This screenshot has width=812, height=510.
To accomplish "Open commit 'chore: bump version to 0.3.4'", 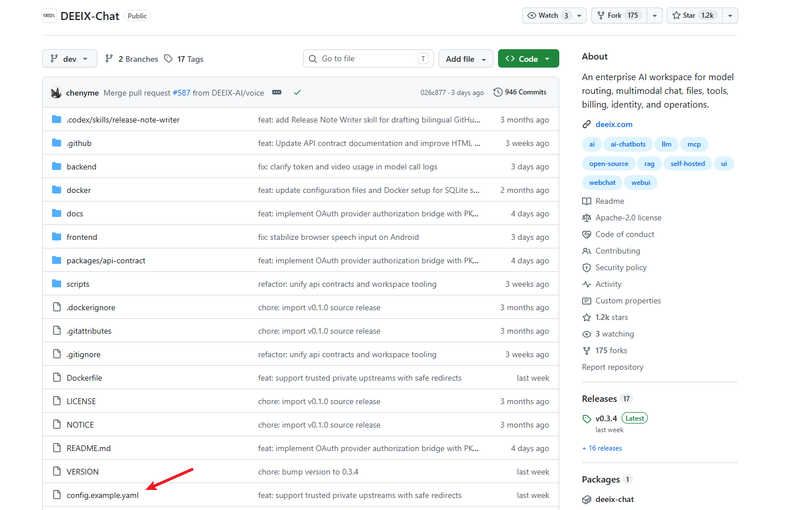I will point(308,472).
